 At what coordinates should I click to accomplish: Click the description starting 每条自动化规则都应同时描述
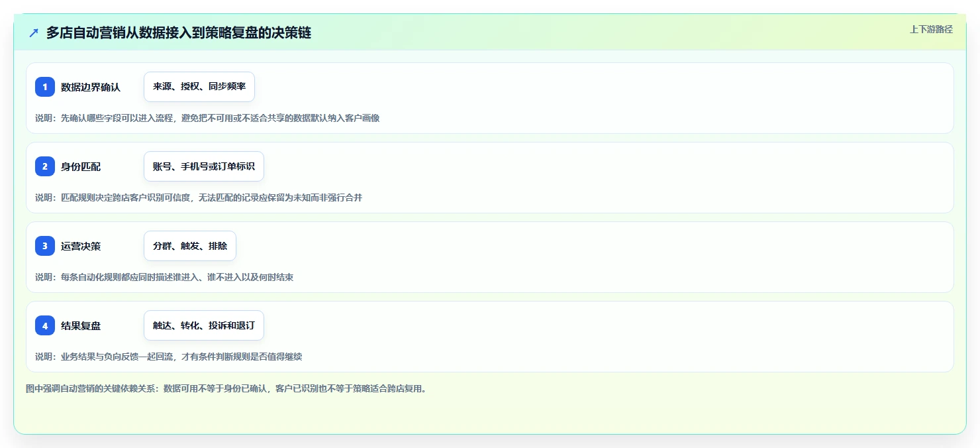point(164,277)
